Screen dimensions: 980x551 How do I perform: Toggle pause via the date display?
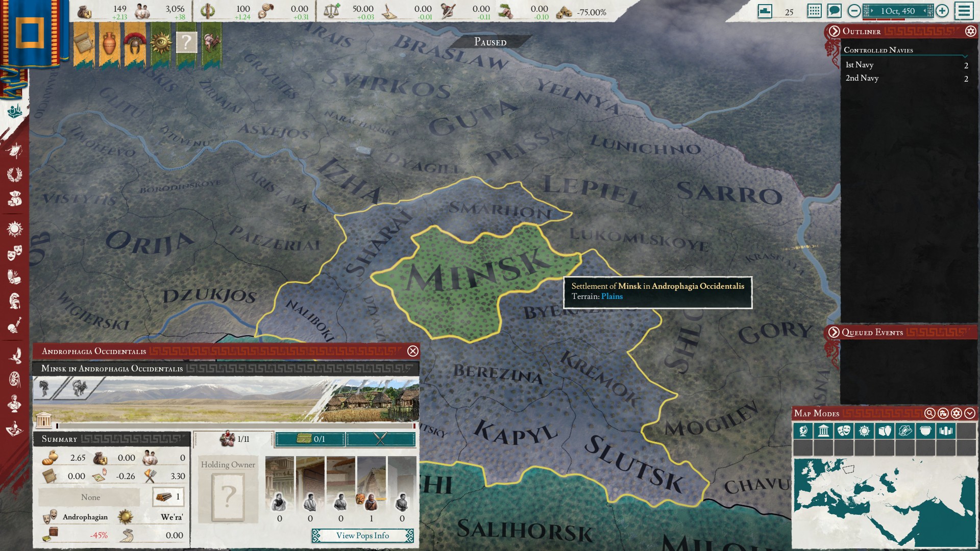click(x=898, y=11)
